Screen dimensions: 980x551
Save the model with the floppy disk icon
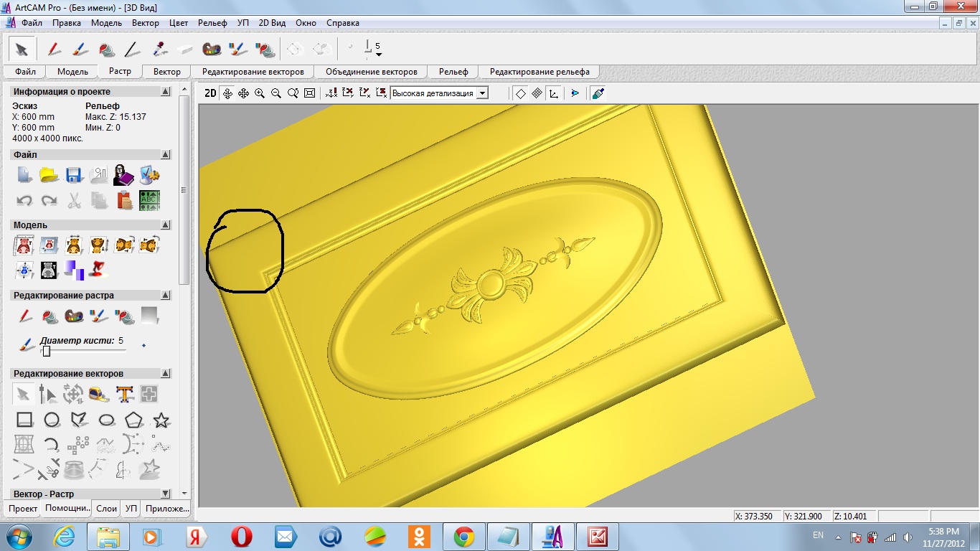click(x=74, y=175)
